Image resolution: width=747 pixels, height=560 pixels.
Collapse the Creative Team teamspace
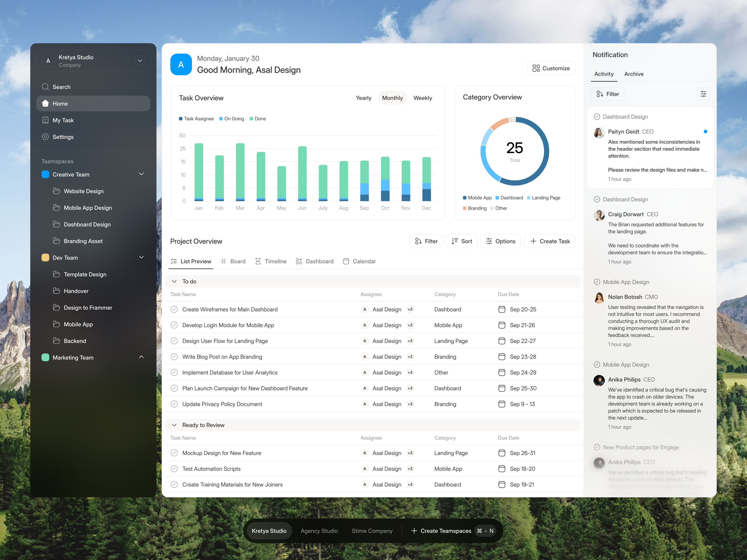pos(141,174)
